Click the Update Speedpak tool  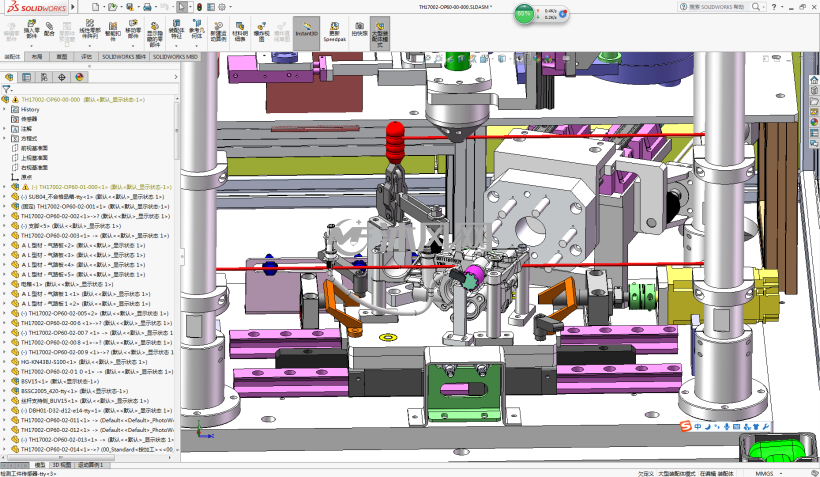[x=334, y=31]
